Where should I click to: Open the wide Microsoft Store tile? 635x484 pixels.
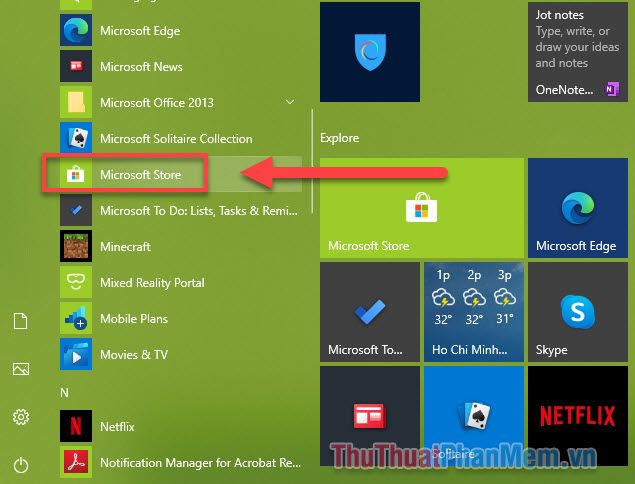coord(422,208)
